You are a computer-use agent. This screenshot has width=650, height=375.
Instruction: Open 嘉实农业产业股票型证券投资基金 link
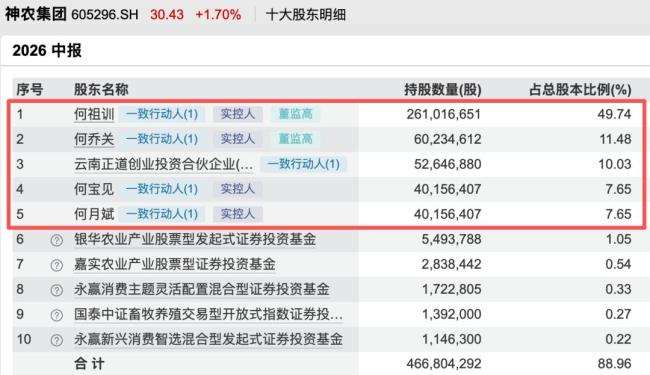pos(175,264)
